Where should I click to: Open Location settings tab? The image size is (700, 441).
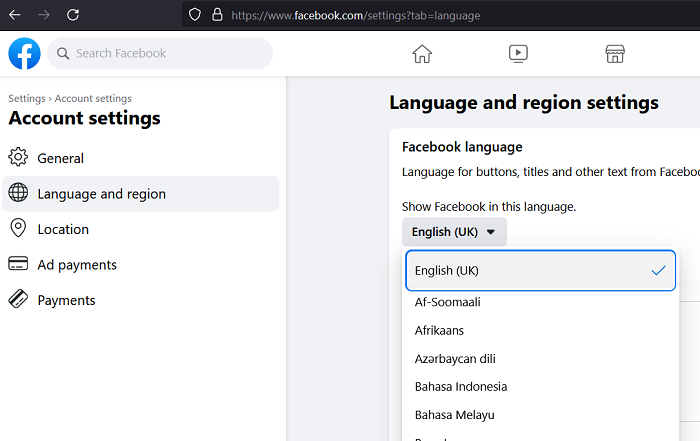[63, 229]
